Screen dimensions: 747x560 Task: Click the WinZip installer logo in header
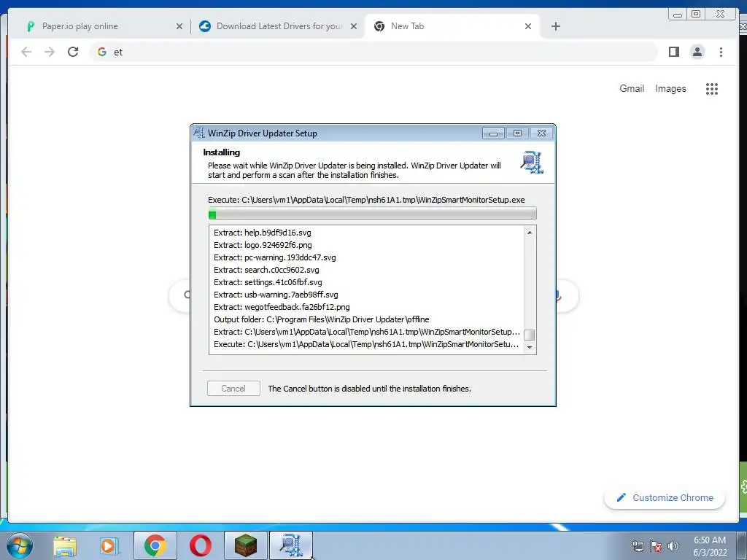tap(532, 163)
